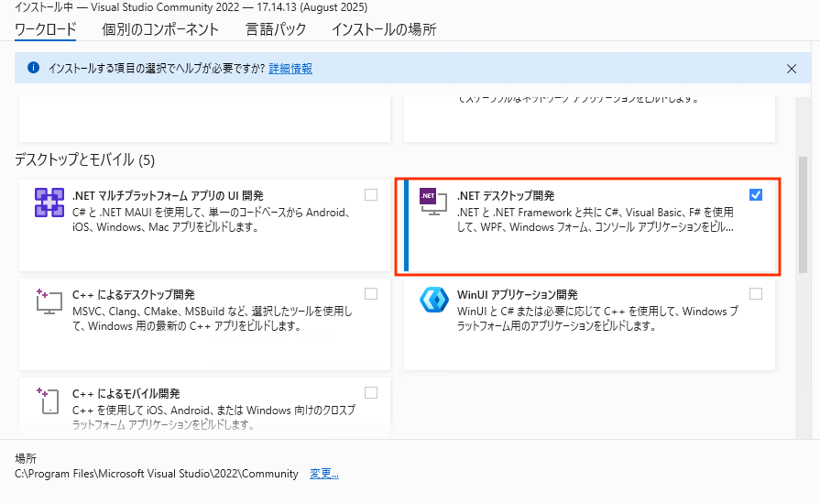Uncheck the .NET デスクトップ開発 checkbox
The height and width of the screenshot is (504, 820).
(x=755, y=195)
